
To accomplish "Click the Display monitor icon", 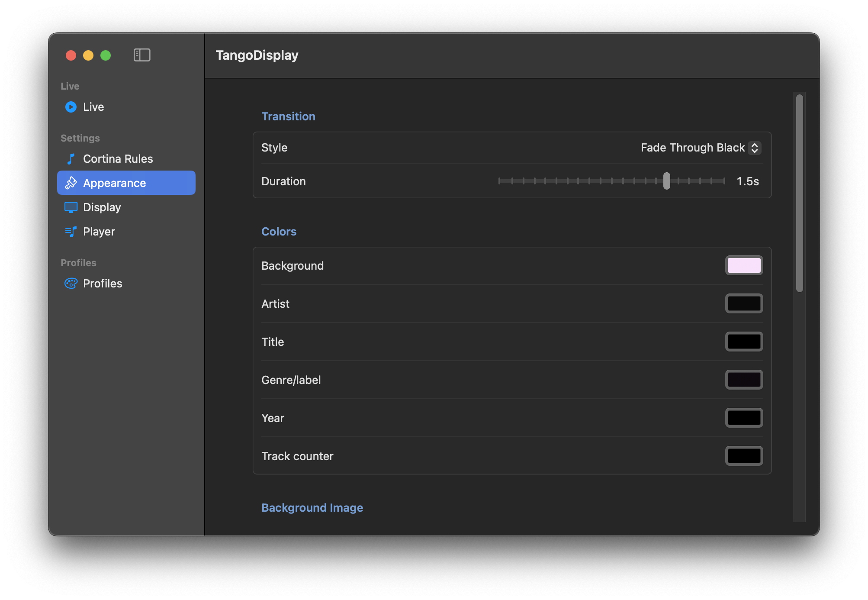I will pos(71,207).
